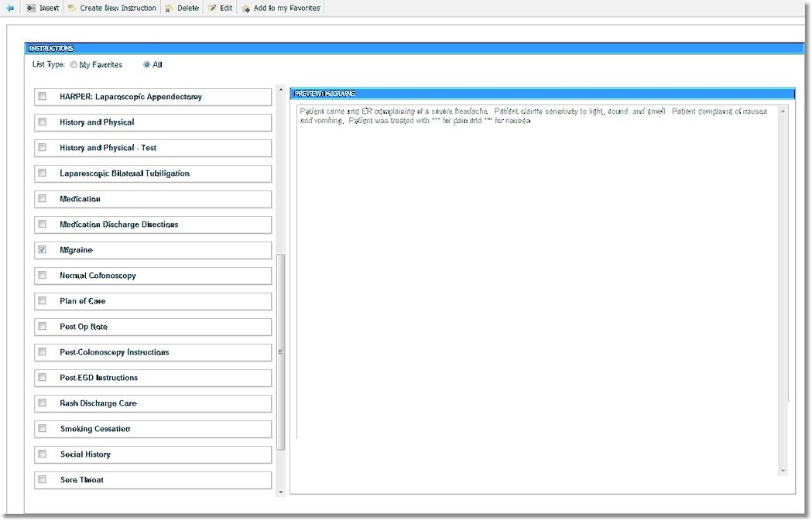Click the Insert toolbar icon
Screen dimensions: 812x521
pyautogui.click(x=31, y=9)
